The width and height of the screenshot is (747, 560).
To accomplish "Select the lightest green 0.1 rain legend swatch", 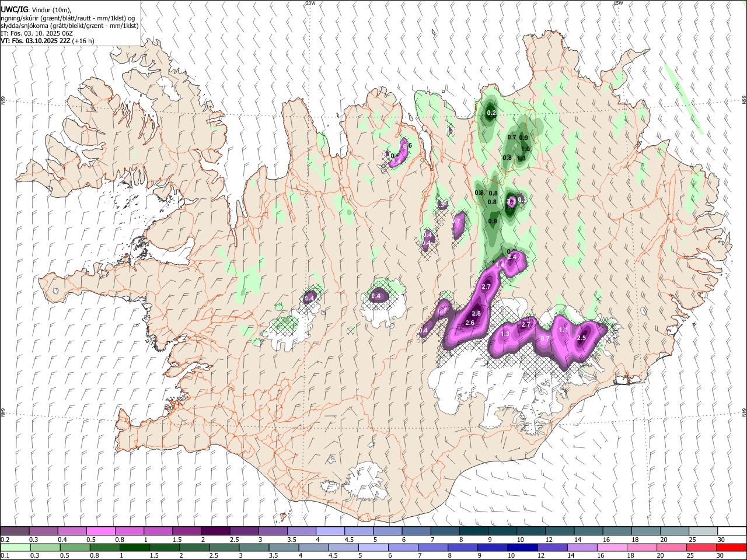I will pos(15,547).
